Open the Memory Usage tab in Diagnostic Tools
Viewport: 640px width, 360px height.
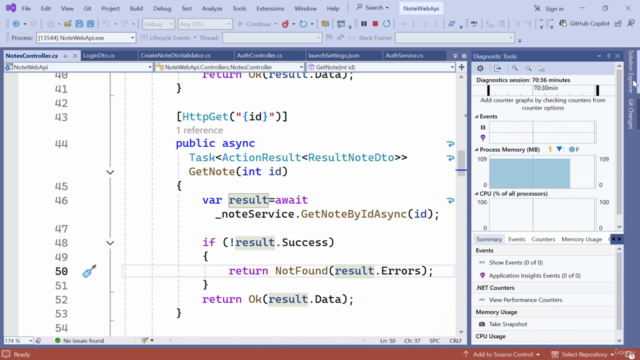coord(582,239)
